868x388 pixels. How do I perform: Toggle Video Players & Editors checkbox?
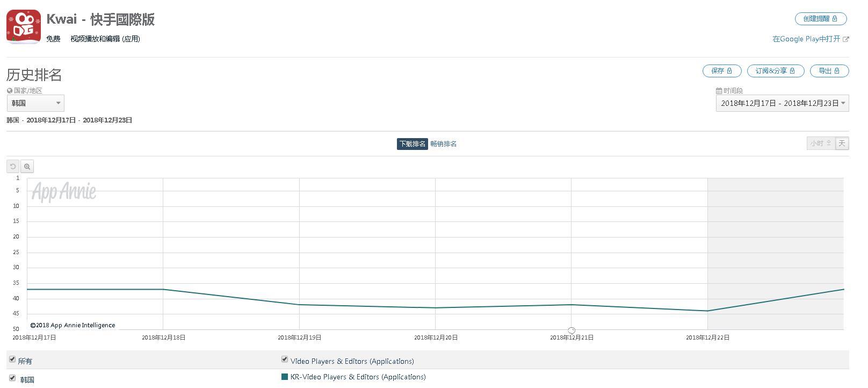[x=285, y=359]
